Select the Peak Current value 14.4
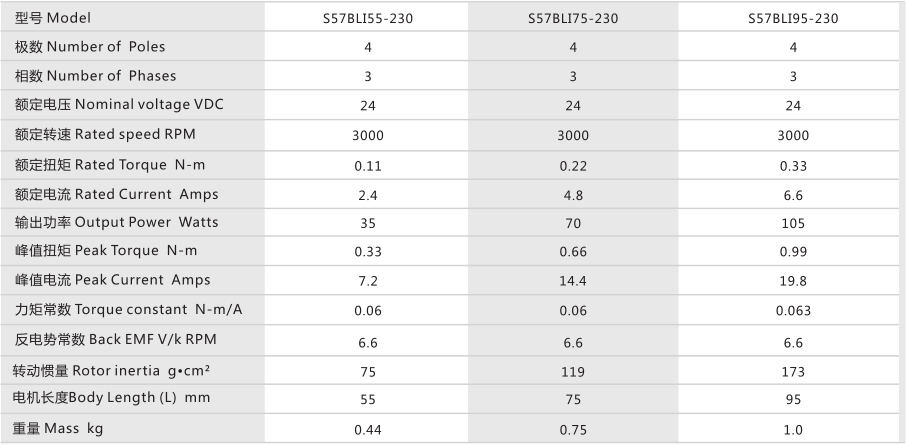The image size is (906, 445). click(573, 281)
